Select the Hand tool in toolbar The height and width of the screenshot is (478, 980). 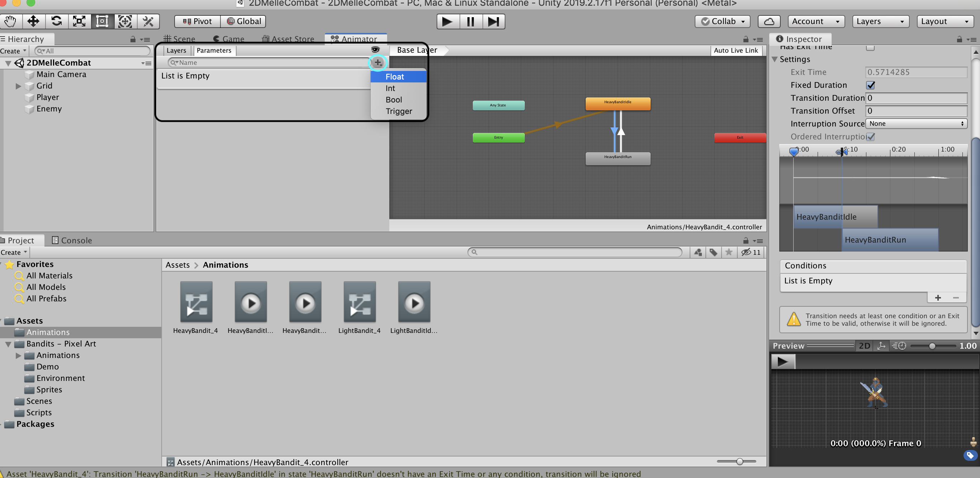[x=11, y=21]
